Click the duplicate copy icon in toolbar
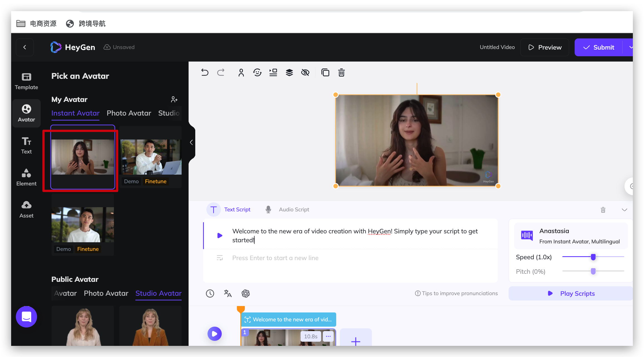 [325, 73]
